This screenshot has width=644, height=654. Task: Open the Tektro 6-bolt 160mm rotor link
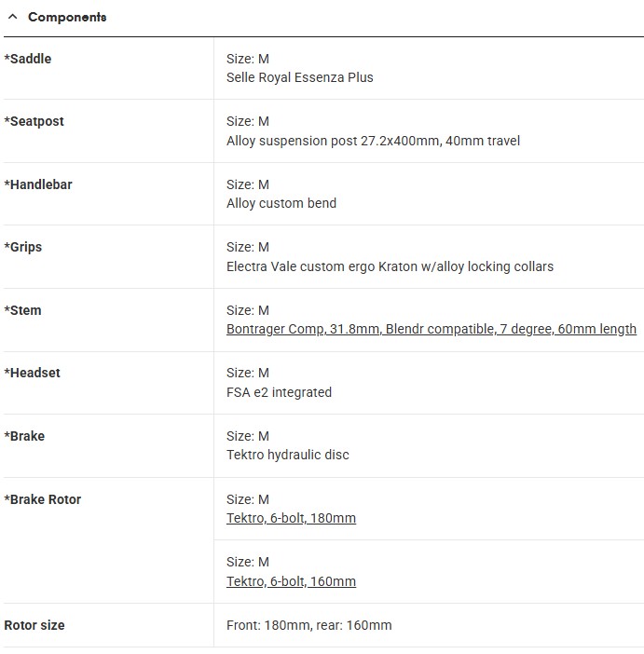coord(291,581)
